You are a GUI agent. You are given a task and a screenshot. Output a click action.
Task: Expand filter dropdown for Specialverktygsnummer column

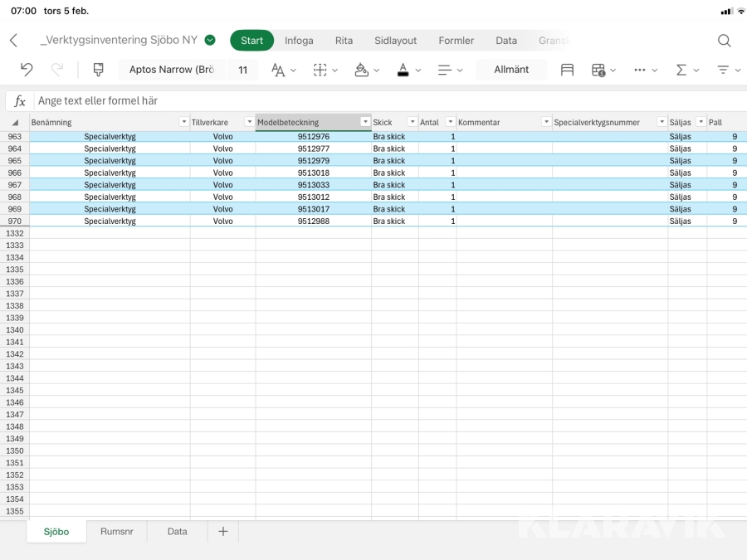pyautogui.click(x=662, y=123)
